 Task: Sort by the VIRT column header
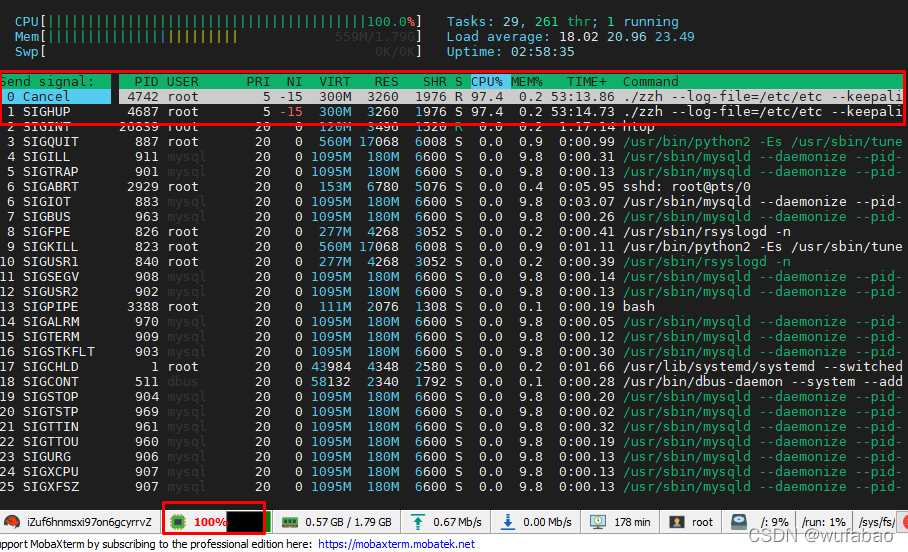coord(335,82)
